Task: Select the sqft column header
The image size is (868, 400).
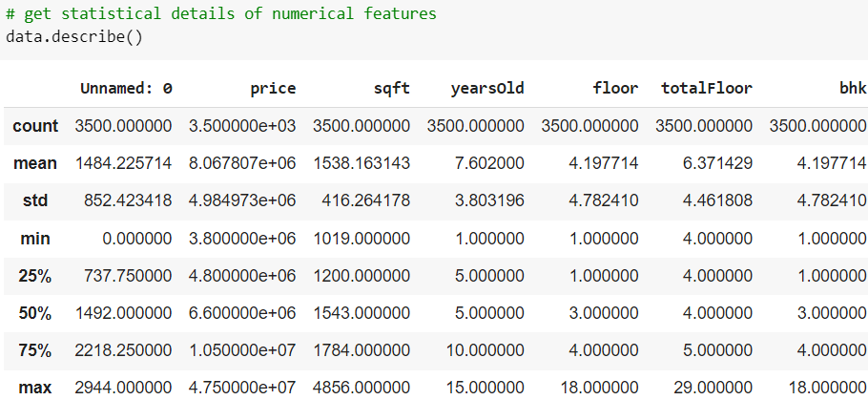Action: tap(392, 89)
